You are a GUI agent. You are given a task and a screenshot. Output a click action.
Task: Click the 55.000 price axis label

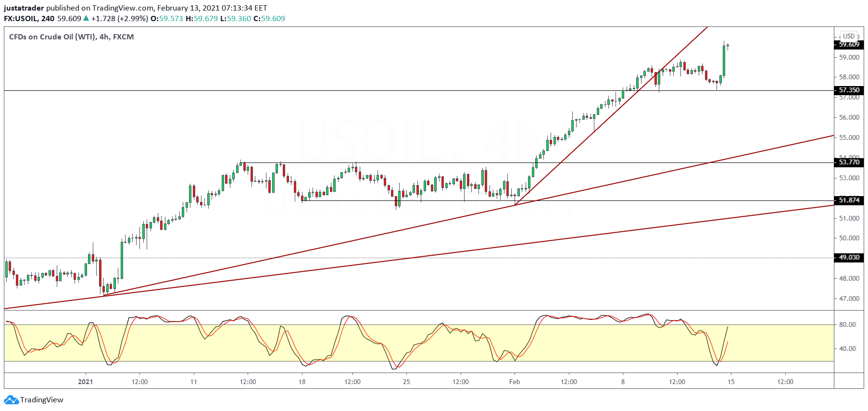coord(849,137)
